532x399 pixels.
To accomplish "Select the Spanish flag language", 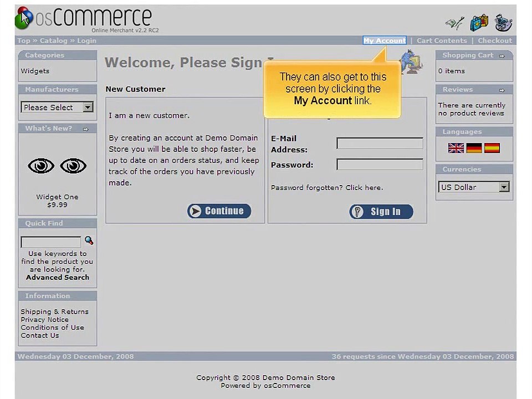I will coord(492,148).
